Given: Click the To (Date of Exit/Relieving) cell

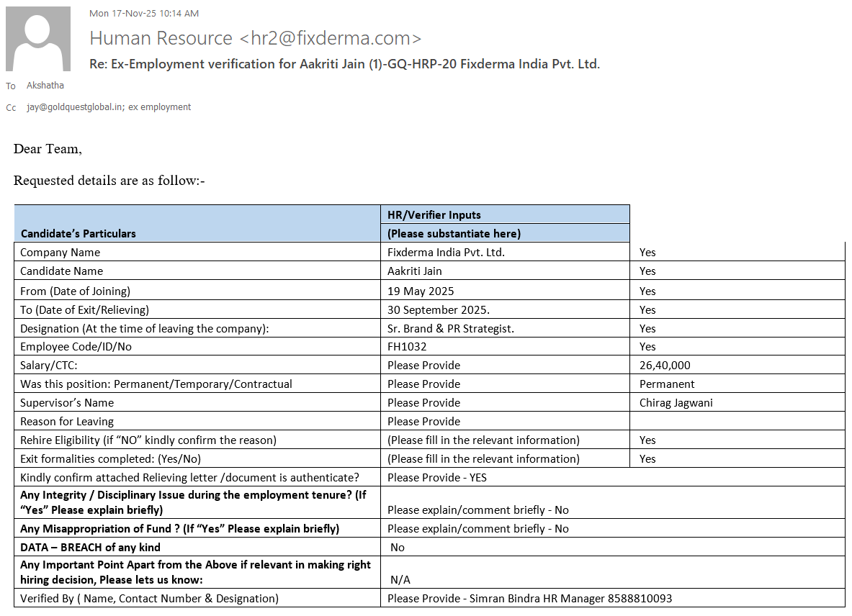Looking at the screenshot, I should (x=197, y=309).
